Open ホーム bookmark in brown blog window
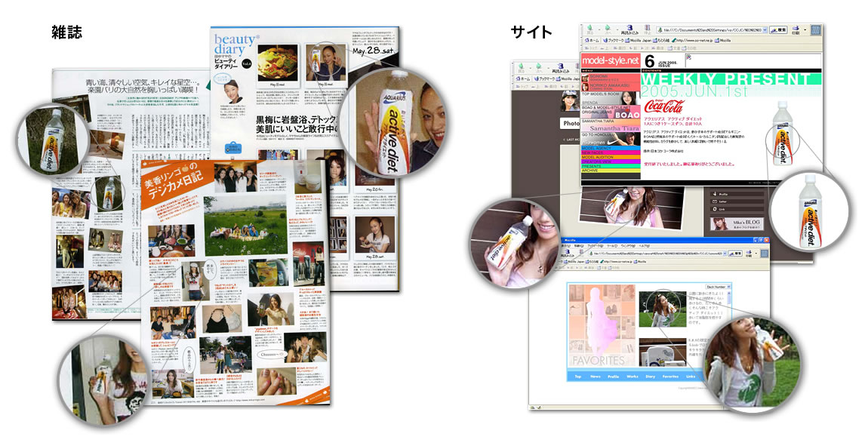This screenshot has width=868, height=446. click(x=523, y=78)
